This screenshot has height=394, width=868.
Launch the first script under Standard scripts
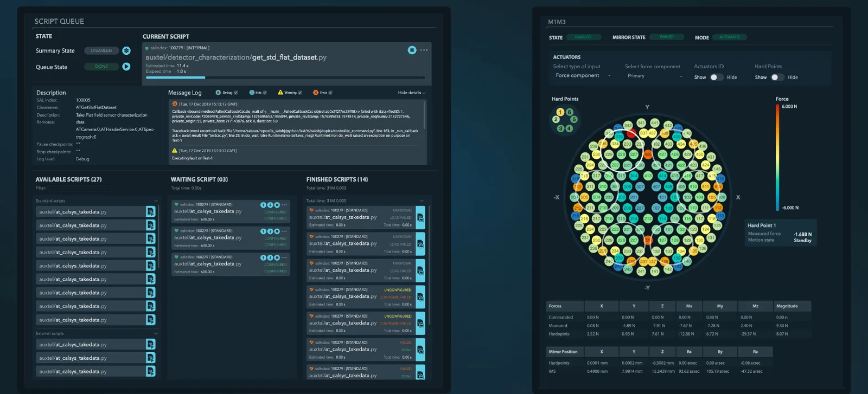151,211
